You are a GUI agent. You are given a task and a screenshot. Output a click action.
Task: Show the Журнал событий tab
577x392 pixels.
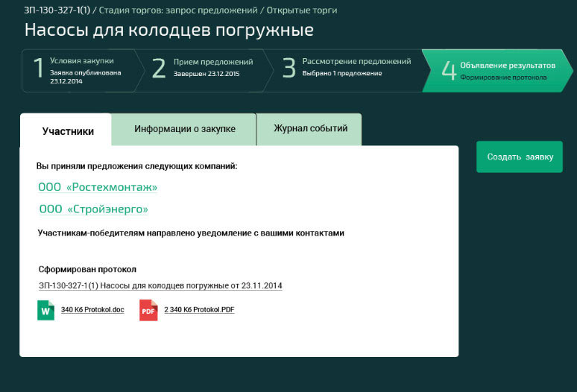[x=310, y=129]
